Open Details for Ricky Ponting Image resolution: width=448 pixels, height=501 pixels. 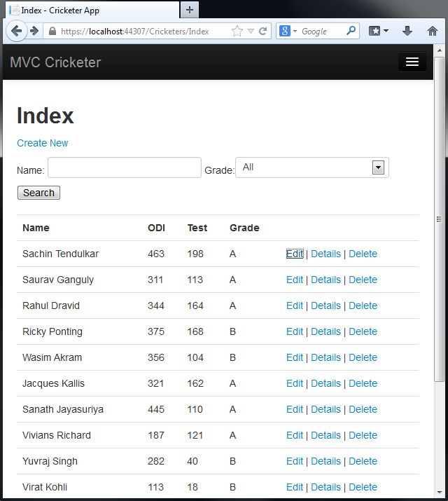coord(325,331)
